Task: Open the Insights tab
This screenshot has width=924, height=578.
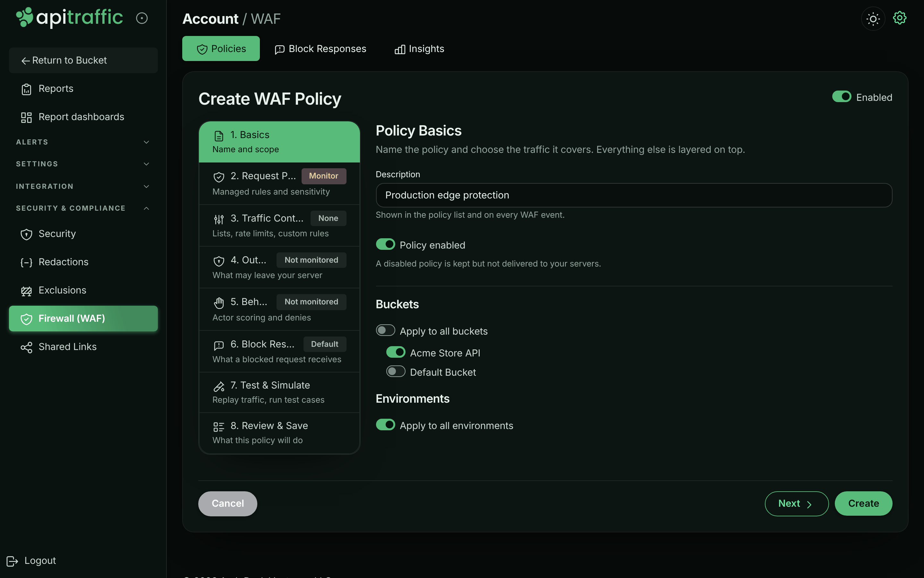Action: click(419, 48)
